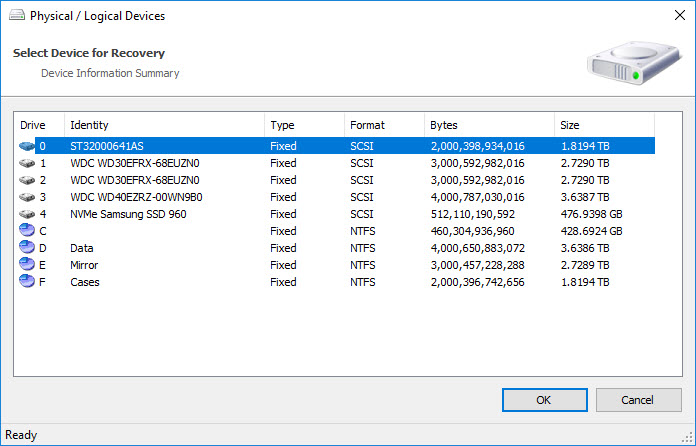Click the logical volume C icon

point(27,231)
